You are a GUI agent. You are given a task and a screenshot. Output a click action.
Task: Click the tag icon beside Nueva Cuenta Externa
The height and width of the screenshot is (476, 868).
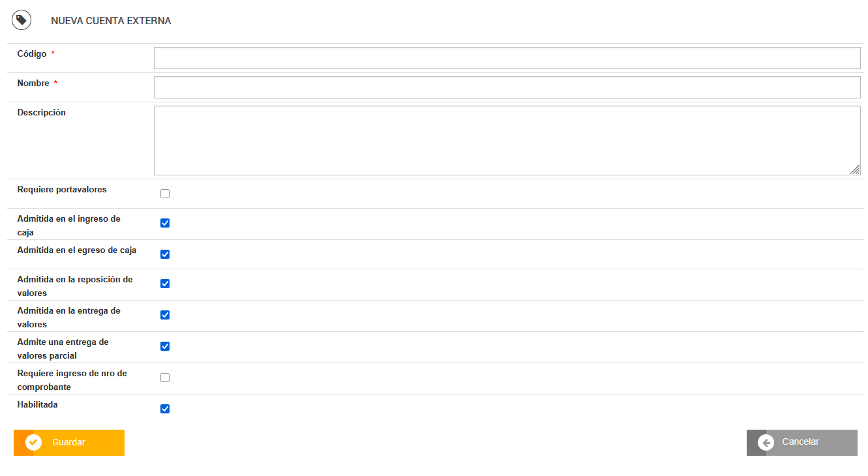22,20
